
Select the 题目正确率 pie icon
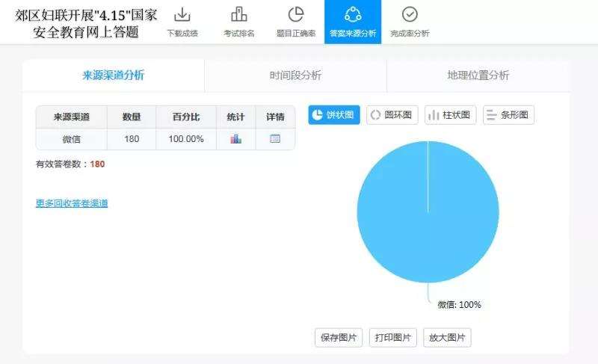click(x=296, y=14)
